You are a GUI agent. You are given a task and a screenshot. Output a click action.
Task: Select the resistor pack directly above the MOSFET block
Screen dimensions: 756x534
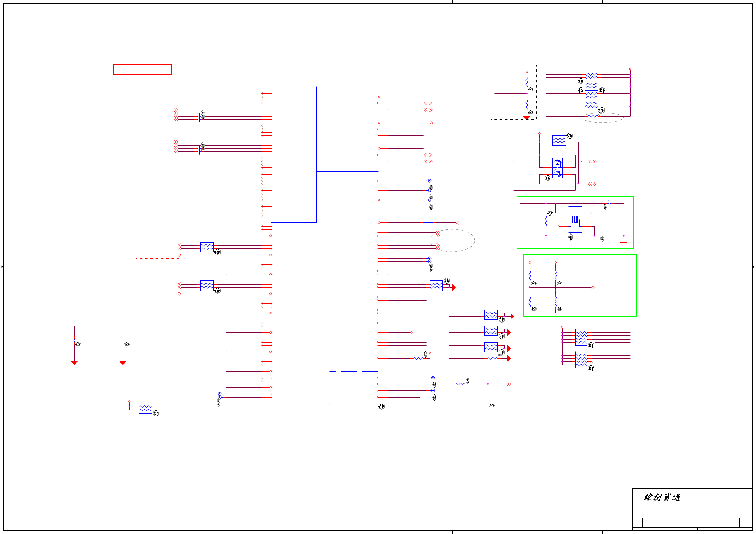559,140
